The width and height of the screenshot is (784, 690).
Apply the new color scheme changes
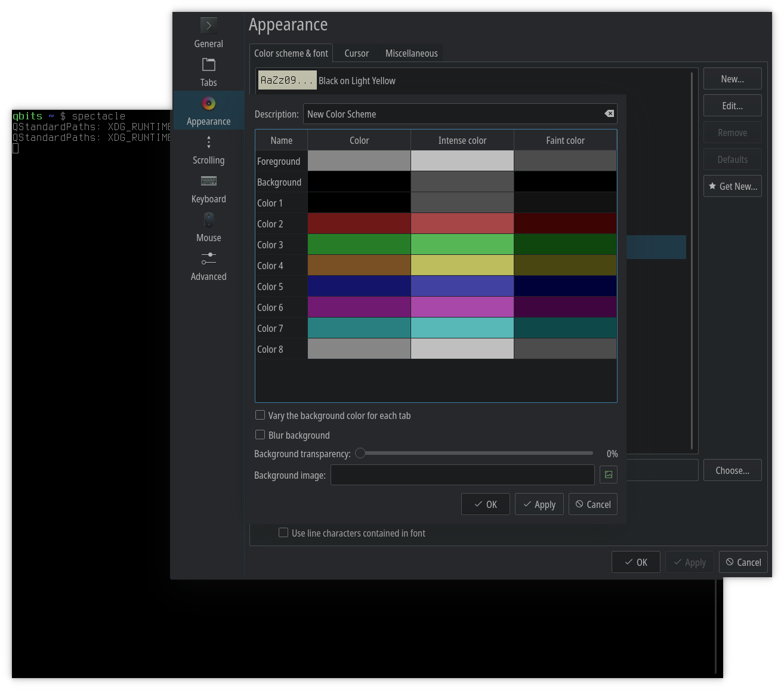click(539, 504)
